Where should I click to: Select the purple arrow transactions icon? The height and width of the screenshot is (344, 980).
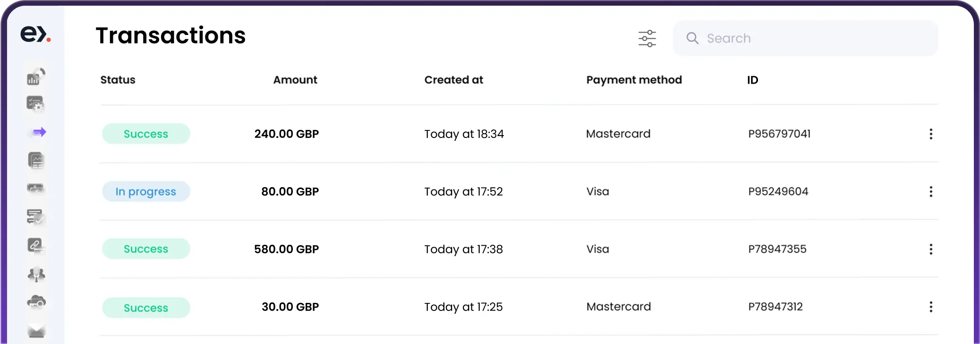39,132
